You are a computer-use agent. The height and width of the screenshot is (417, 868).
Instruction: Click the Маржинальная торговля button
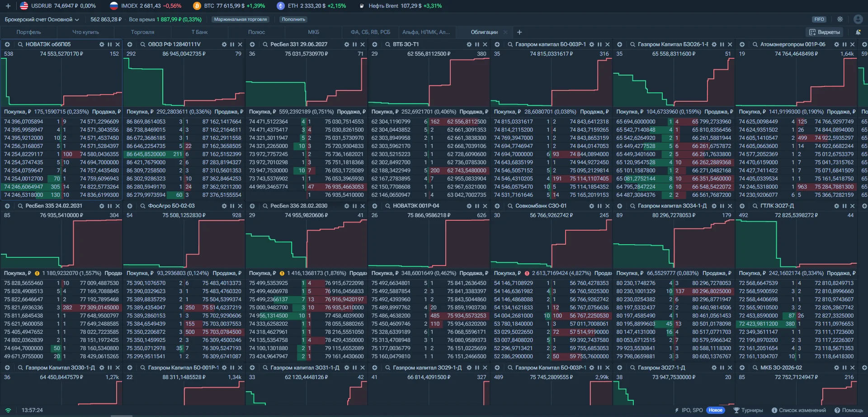pyautogui.click(x=241, y=19)
